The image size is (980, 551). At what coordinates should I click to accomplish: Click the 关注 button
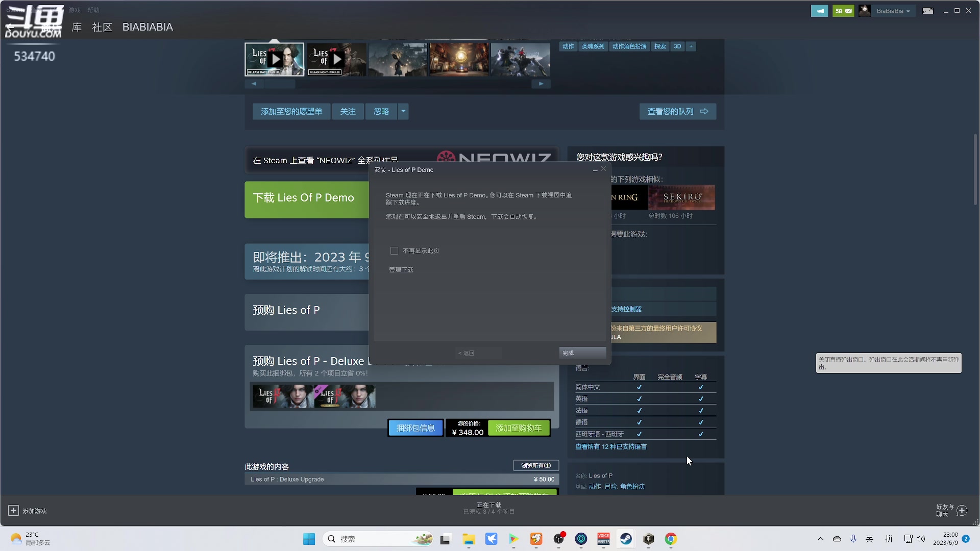coord(348,111)
